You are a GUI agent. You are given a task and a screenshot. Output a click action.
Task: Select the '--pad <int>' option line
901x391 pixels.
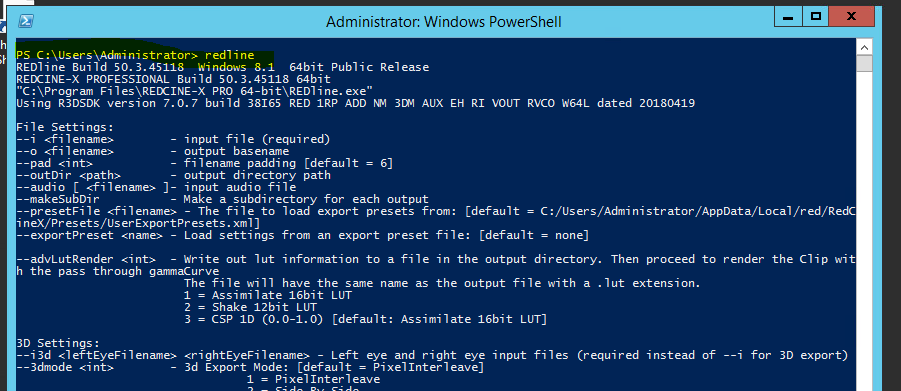[205, 163]
